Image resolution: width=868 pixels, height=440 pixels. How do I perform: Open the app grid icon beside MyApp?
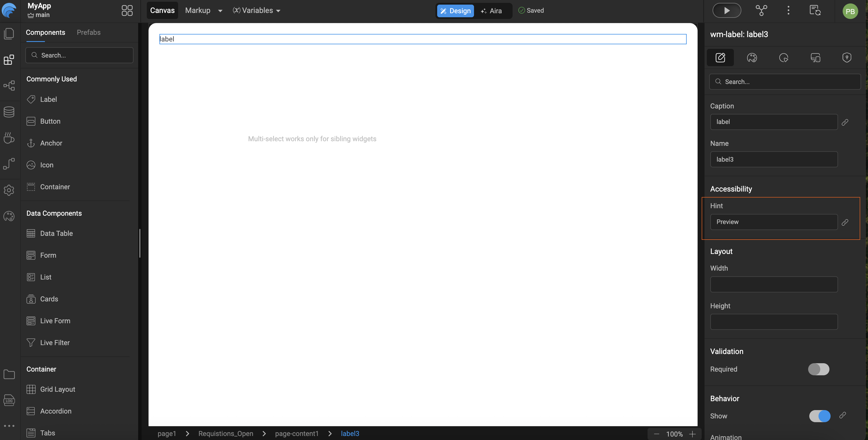127,10
